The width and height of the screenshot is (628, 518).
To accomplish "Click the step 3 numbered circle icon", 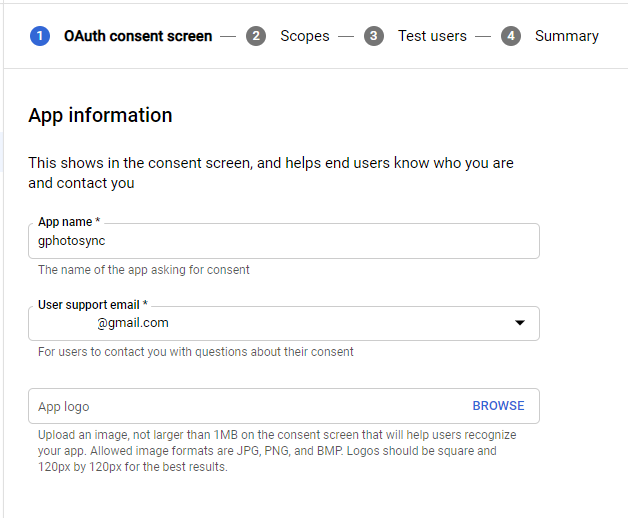I will (x=374, y=36).
